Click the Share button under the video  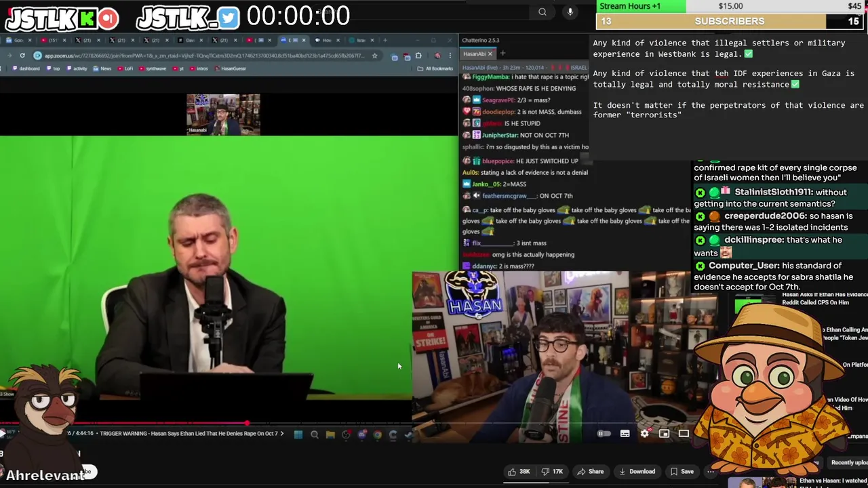(x=590, y=472)
